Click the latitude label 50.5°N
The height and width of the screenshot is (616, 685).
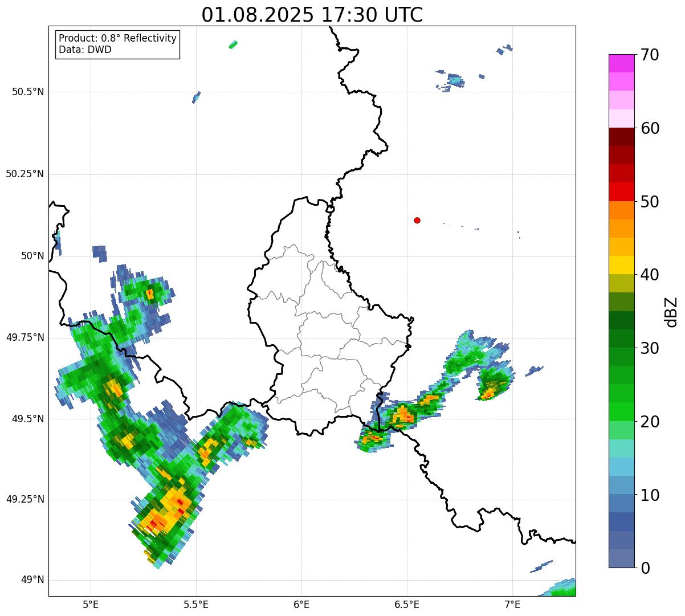(x=28, y=92)
